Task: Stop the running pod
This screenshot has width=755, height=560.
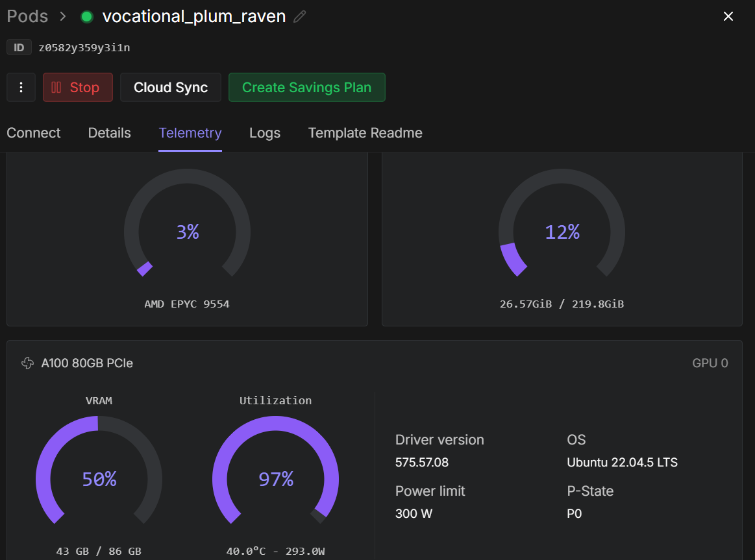Action: coord(78,88)
